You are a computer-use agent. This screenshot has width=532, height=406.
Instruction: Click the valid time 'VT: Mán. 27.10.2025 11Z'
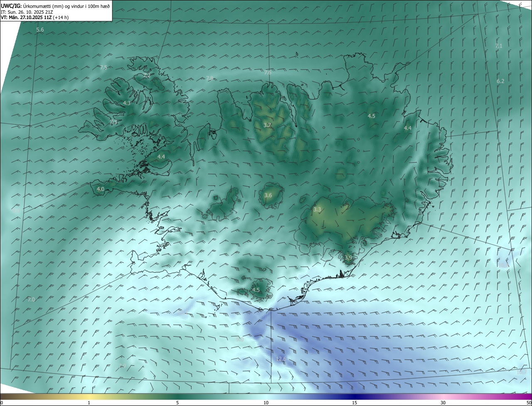point(27,17)
